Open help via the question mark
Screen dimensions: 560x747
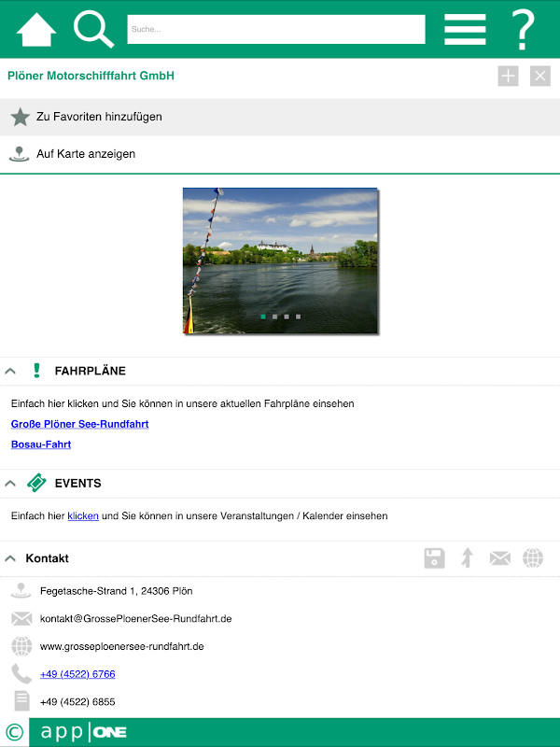523,30
